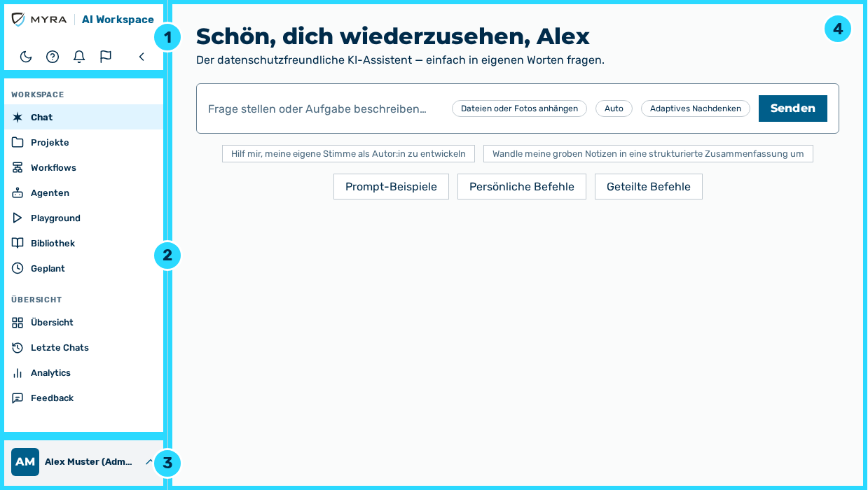Click the AI Workspace title link
The width and height of the screenshot is (868, 490).
[118, 20]
